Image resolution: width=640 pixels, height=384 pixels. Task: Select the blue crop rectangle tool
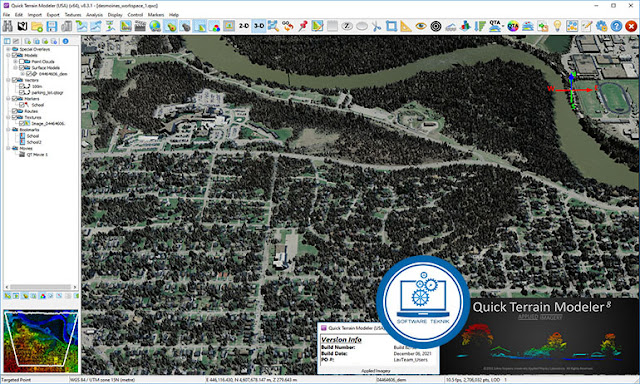click(391, 26)
